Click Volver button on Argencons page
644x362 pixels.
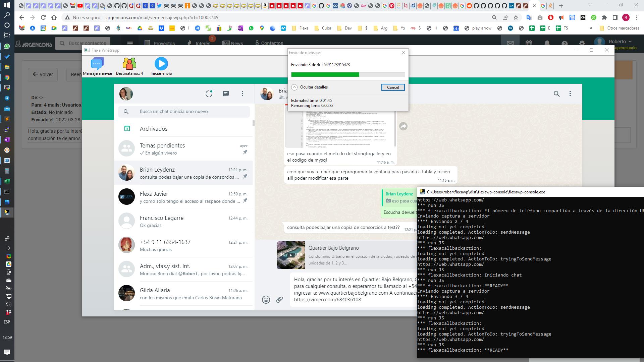43,74
